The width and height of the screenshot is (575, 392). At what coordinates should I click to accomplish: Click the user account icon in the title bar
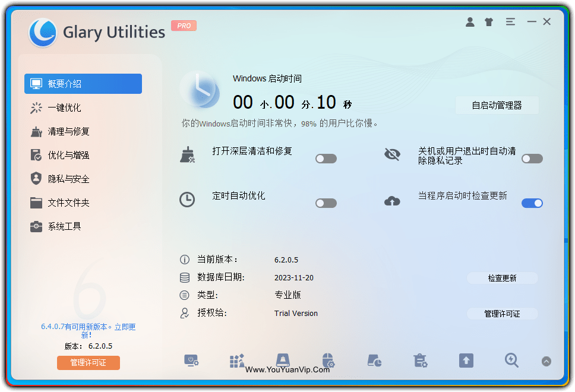(x=470, y=21)
